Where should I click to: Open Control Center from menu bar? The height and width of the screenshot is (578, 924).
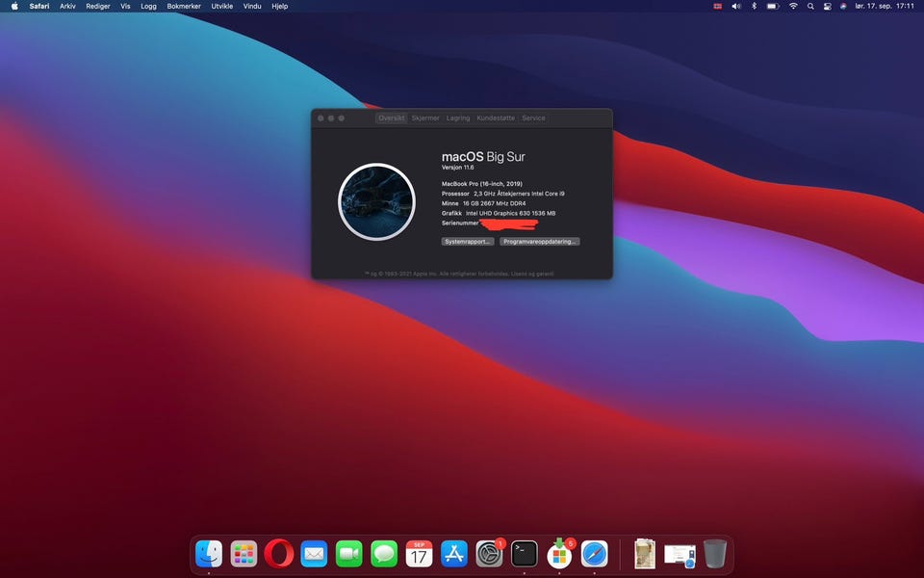pos(827,6)
